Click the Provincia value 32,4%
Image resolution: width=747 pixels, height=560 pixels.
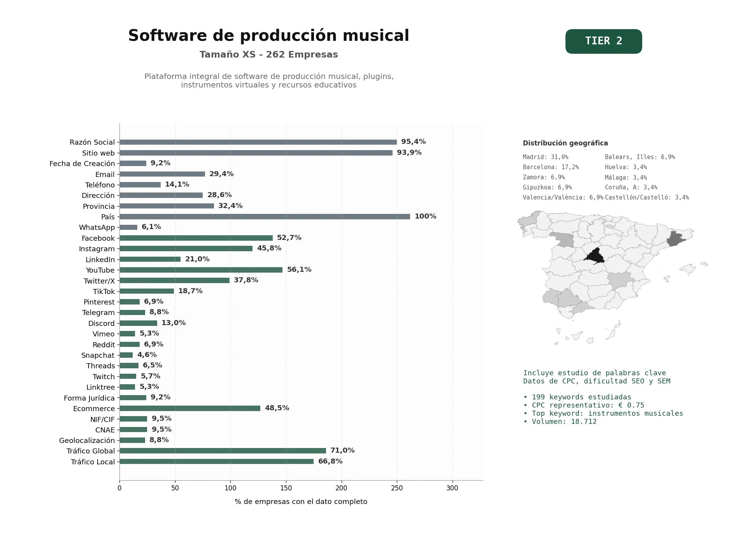coord(230,206)
